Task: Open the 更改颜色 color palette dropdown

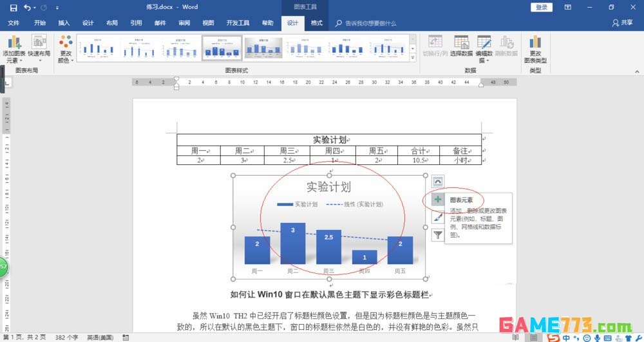Action: point(65,49)
